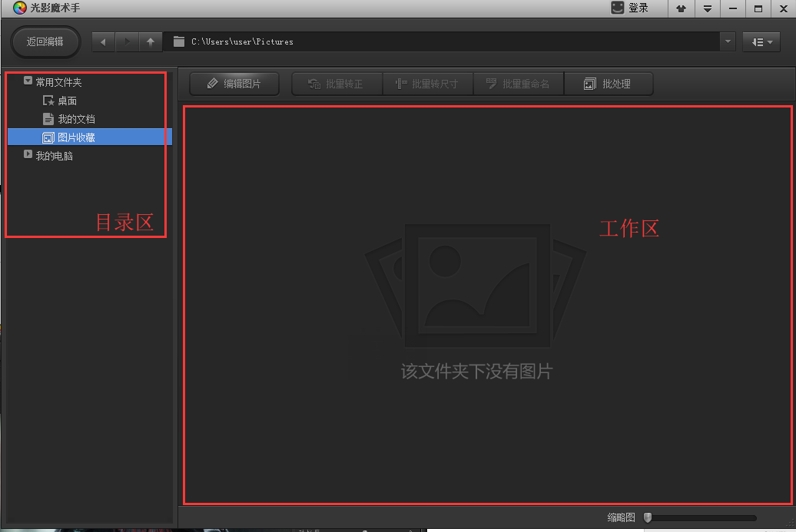796x532 pixels.
Task: Click the back navigation arrow
Action: 102,41
